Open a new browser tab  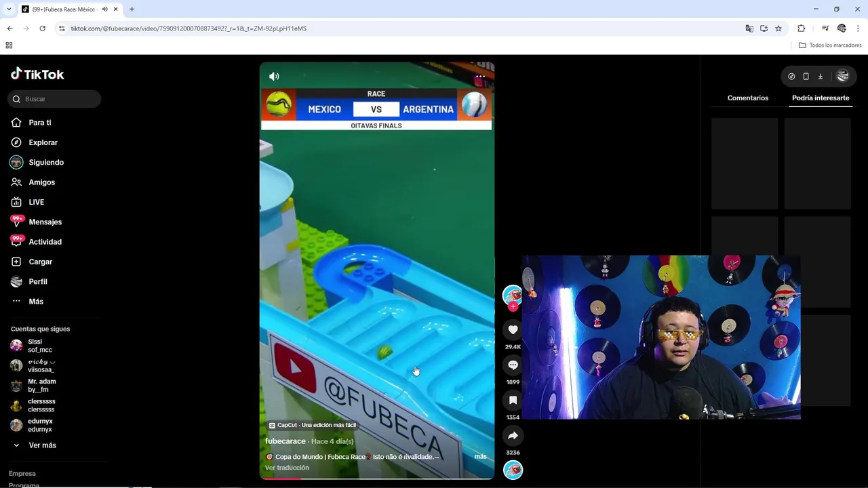click(132, 9)
